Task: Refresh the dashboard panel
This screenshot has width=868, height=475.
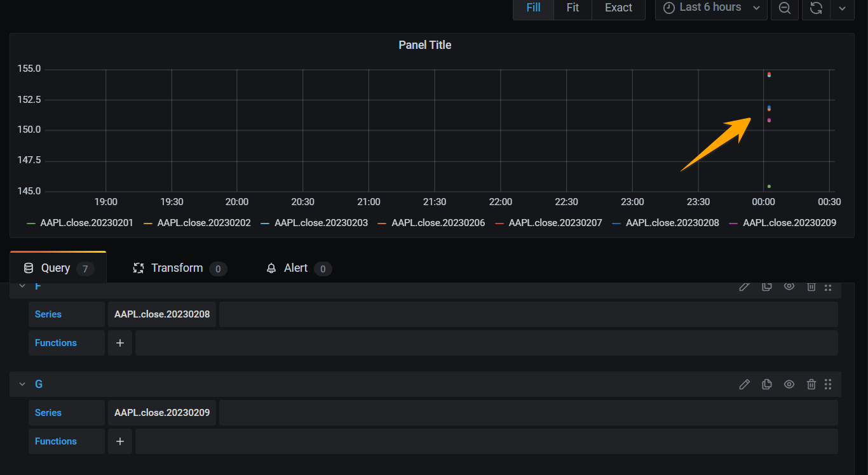Action: tap(817, 8)
